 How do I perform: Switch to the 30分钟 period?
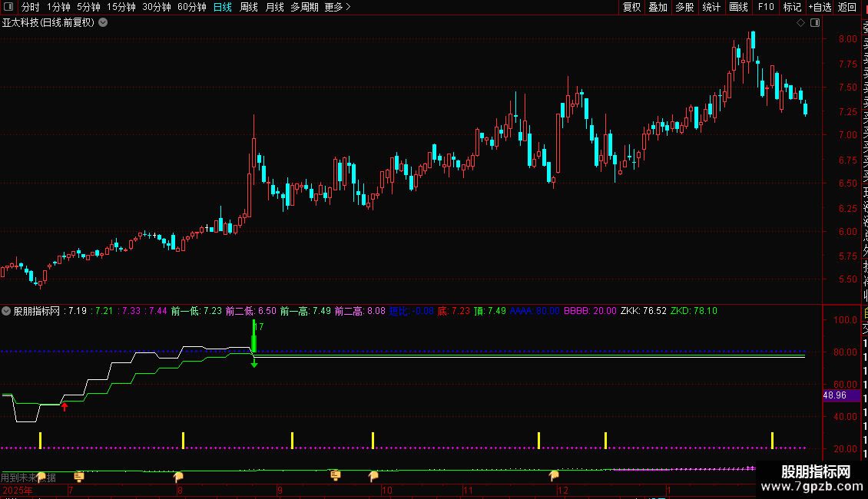pyautogui.click(x=157, y=7)
